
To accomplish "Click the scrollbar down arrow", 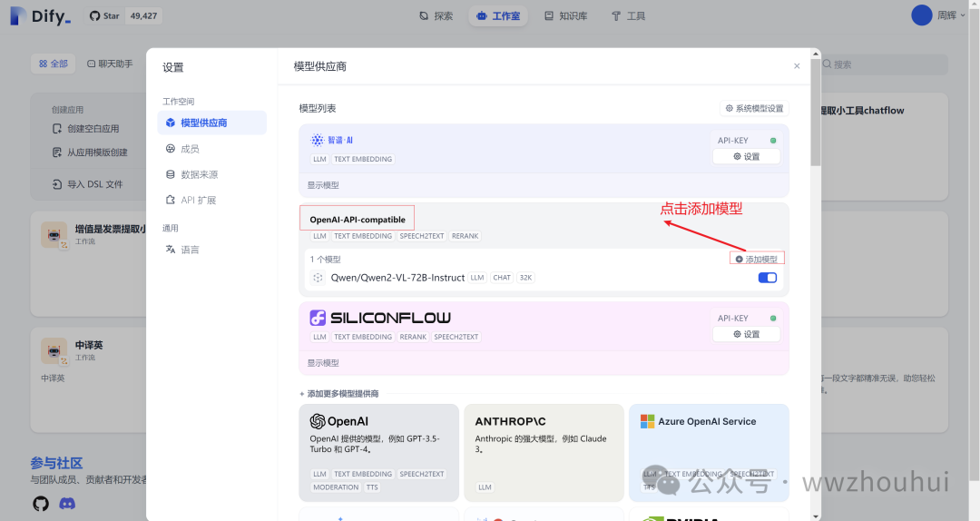I will pyautogui.click(x=815, y=516).
